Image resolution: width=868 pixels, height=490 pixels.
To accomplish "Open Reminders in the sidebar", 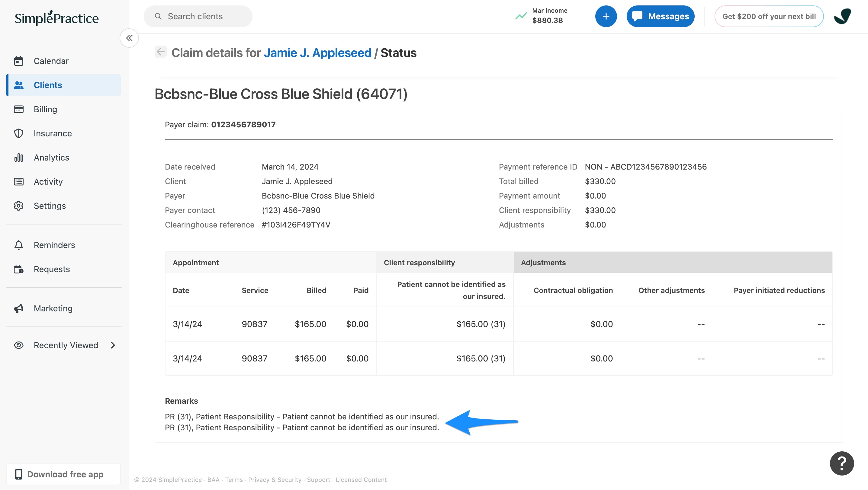I will coord(54,245).
